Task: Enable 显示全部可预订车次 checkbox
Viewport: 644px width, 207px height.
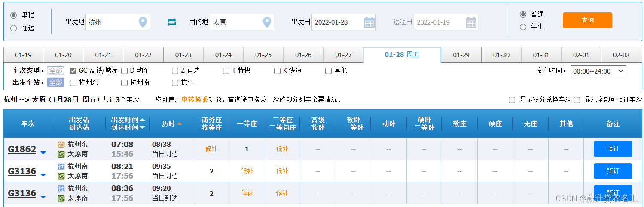Action: (577, 100)
